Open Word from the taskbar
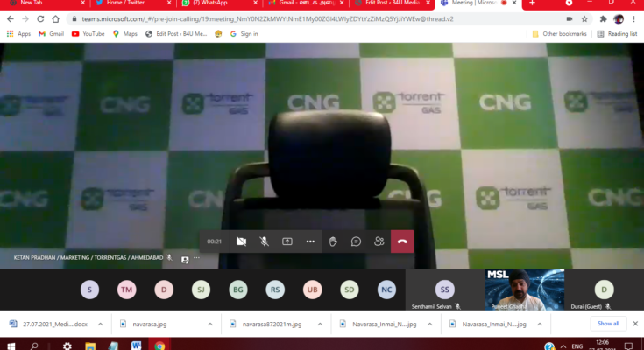This screenshot has width=644, height=350. (x=137, y=346)
